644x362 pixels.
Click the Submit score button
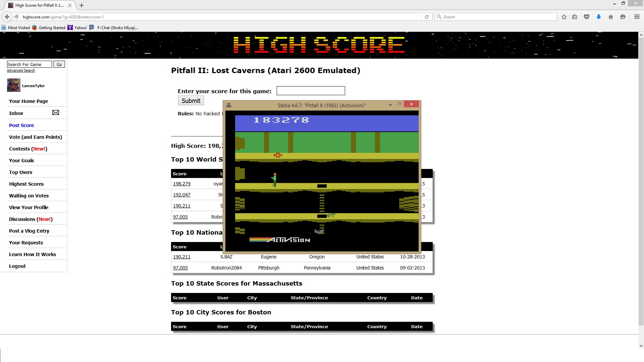tap(191, 101)
